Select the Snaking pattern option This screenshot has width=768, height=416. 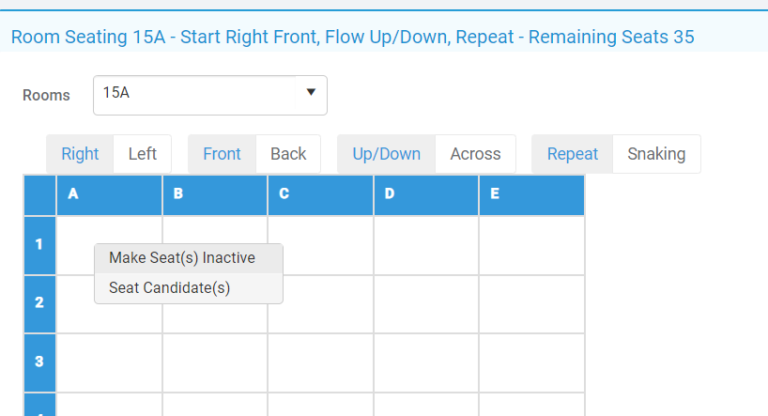click(656, 154)
